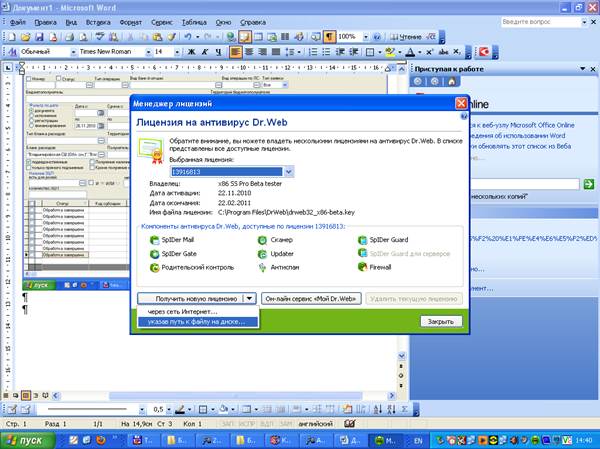Create a new blank document in Word toolbar

click(x=12, y=37)
